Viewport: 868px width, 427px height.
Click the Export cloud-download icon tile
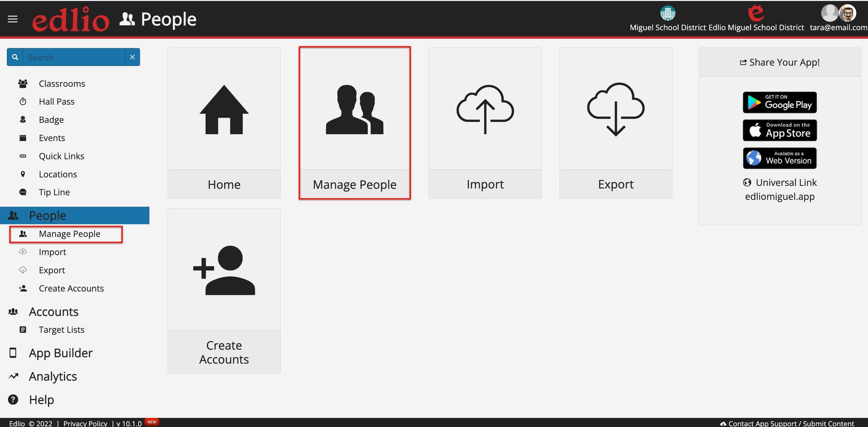click(616, 109)
